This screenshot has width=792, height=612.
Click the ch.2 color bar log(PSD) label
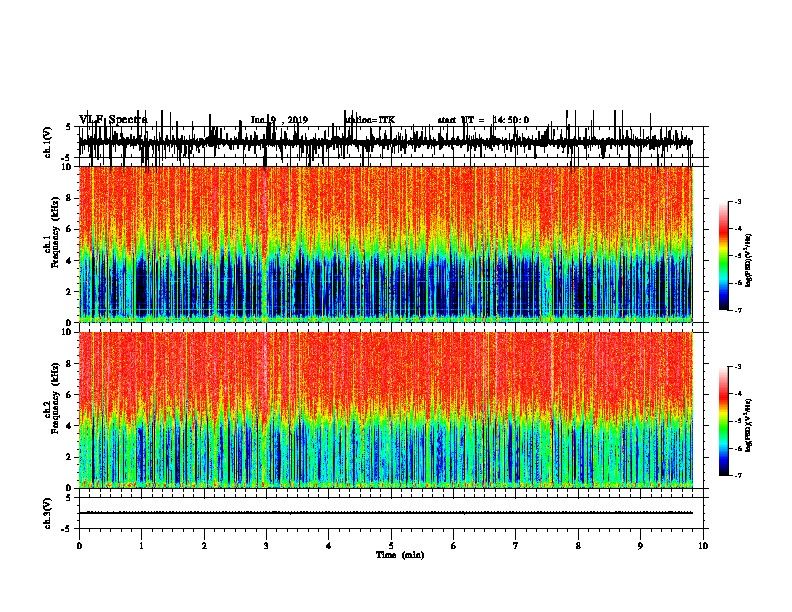click(748, 425)
